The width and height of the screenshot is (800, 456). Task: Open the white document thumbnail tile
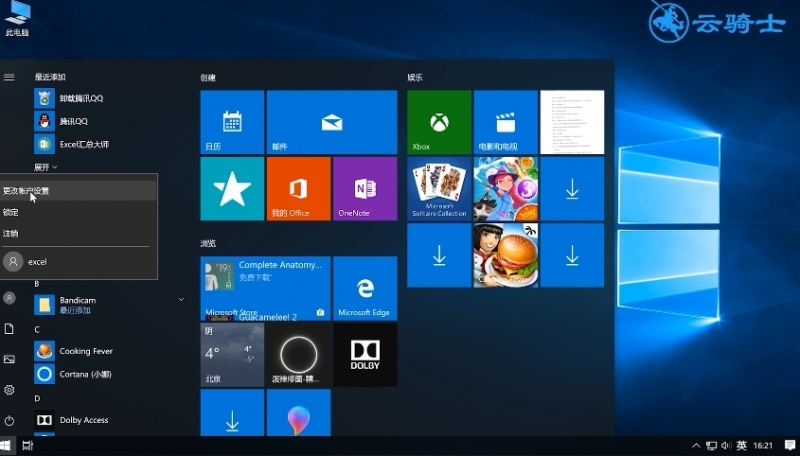click(572, 122)
